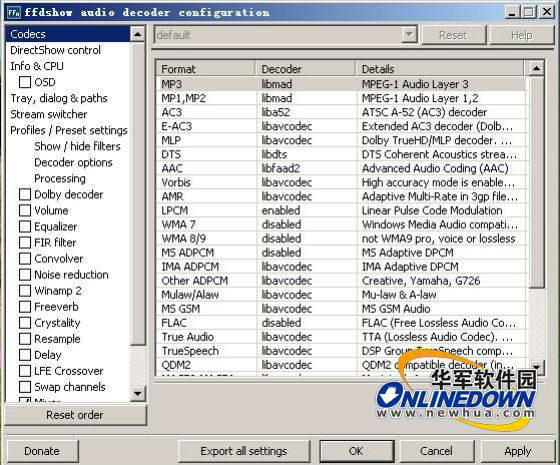Select Codecs in the left list
Image resolution: width=560 pixels, height=465 pixels.
[68, 34]
